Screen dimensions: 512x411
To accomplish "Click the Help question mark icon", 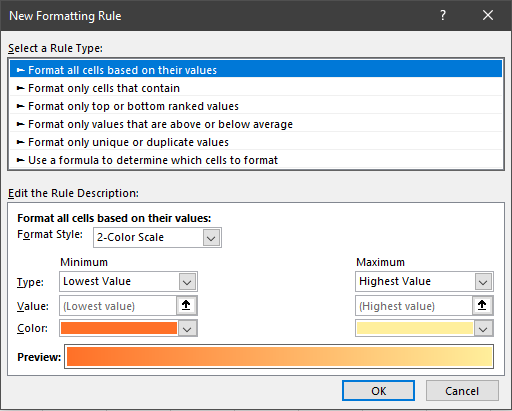I will coord(442,15).
